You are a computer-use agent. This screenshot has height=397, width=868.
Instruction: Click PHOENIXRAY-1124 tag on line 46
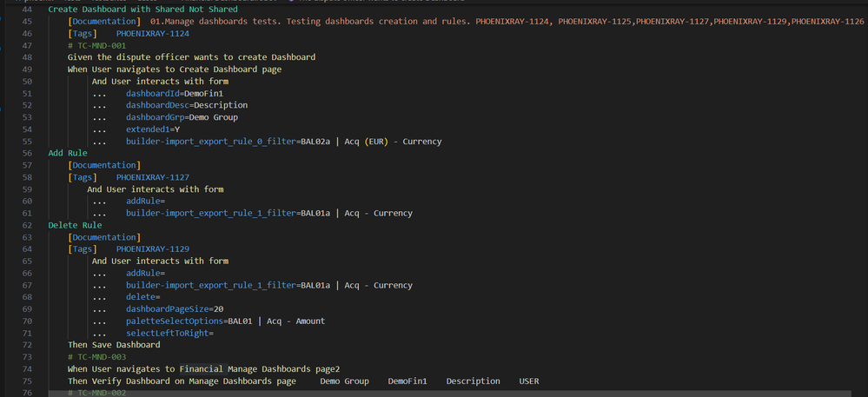click(x=153, y=34)
